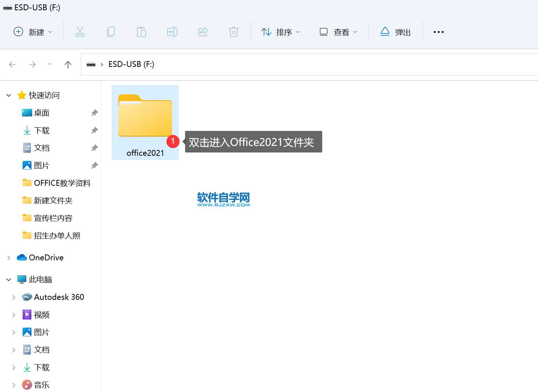
Task: Open OFFICE教学资料 folder in sidebar
Action: pos(62,183)
